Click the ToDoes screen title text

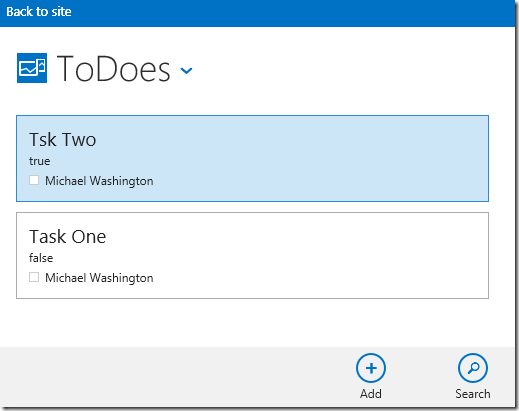click(x=114, y=69)
